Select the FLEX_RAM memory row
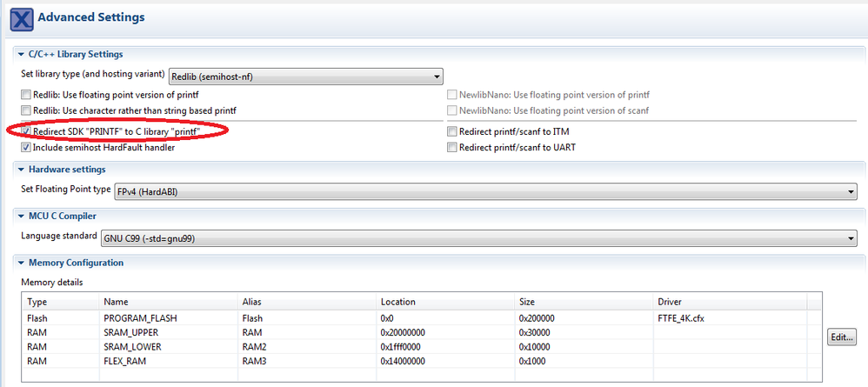This screenshot has height=387, width=868. click(126, 360)
